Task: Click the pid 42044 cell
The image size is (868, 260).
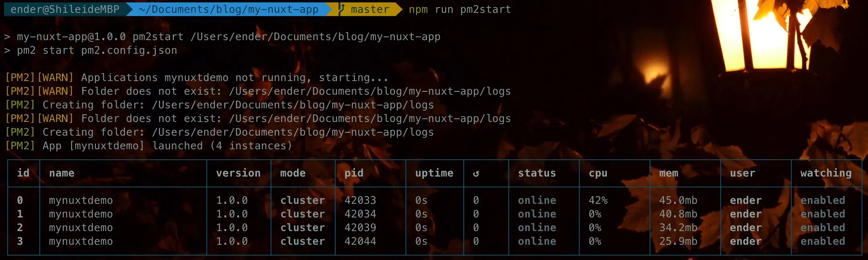Action: [x=361, y=241]
